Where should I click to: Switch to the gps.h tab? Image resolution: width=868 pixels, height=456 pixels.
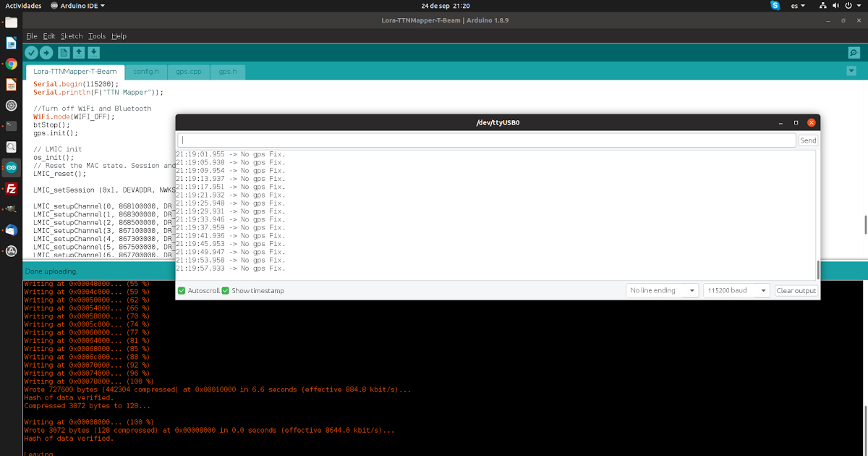tap(228, 72)
